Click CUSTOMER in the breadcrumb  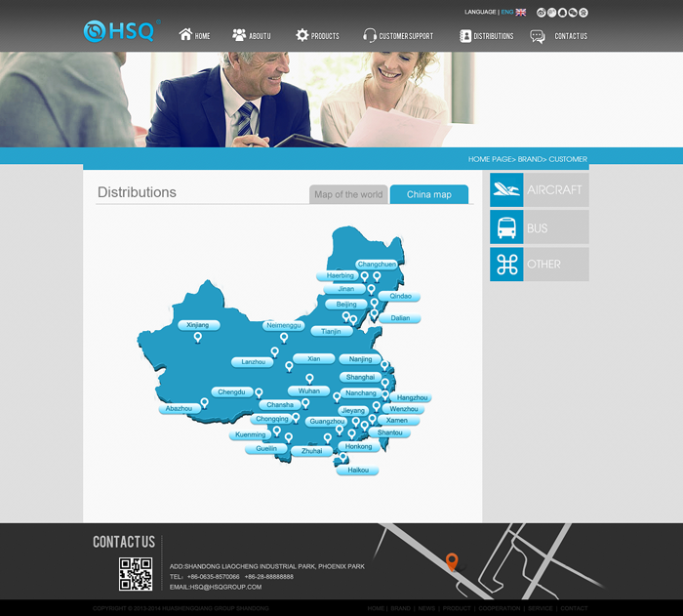568,159
